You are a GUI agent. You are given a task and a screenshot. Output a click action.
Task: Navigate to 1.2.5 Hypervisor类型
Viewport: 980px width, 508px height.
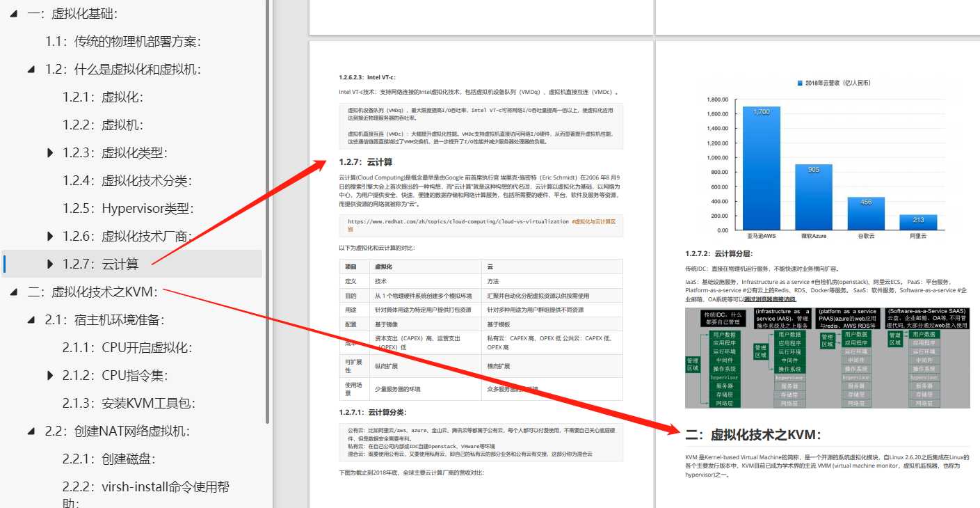click(x=128, y=209)
